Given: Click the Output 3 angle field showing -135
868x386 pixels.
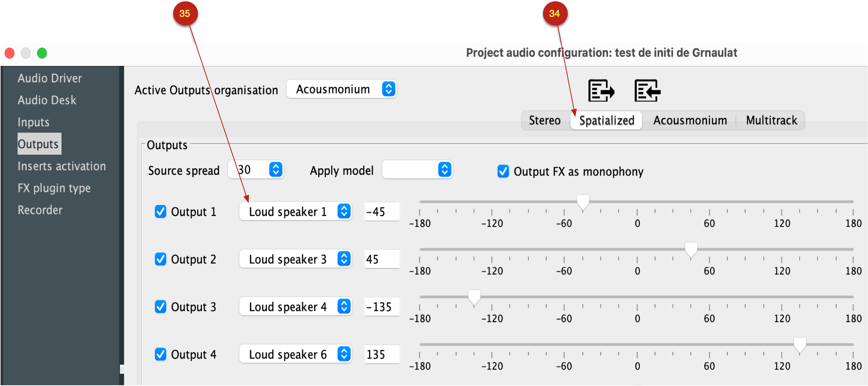Looking at the screenshot, I should coord(382,307).
